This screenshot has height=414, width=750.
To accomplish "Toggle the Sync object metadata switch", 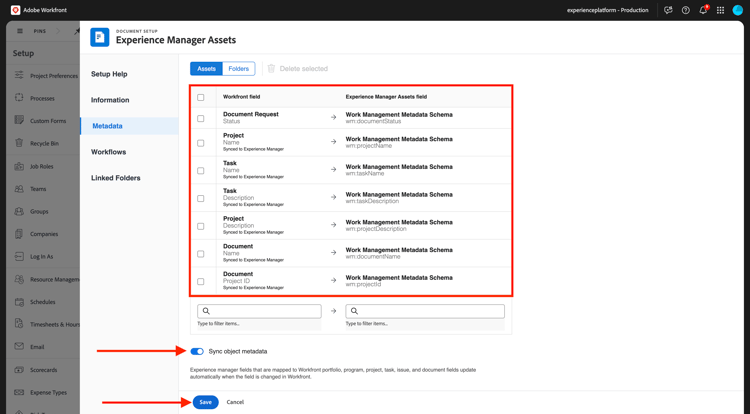I will 197,351.
